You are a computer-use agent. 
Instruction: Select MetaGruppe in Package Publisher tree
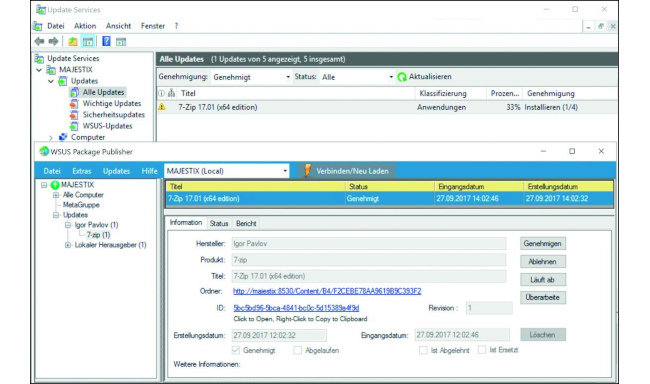pos(81,205)
